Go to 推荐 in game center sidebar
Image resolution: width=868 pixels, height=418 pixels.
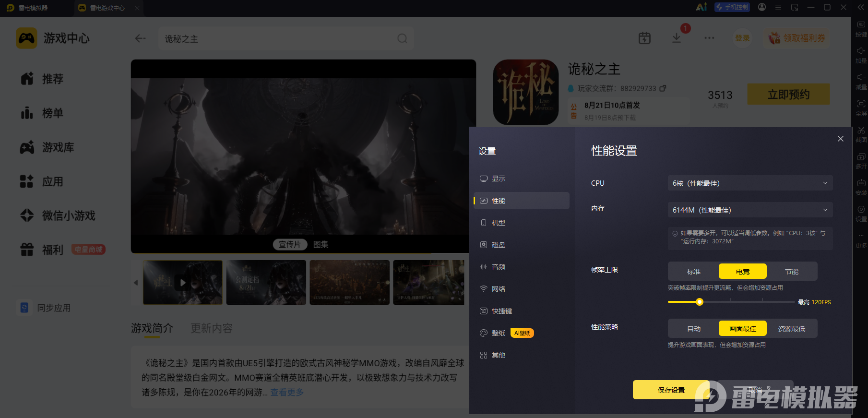[x=42, y=79]
